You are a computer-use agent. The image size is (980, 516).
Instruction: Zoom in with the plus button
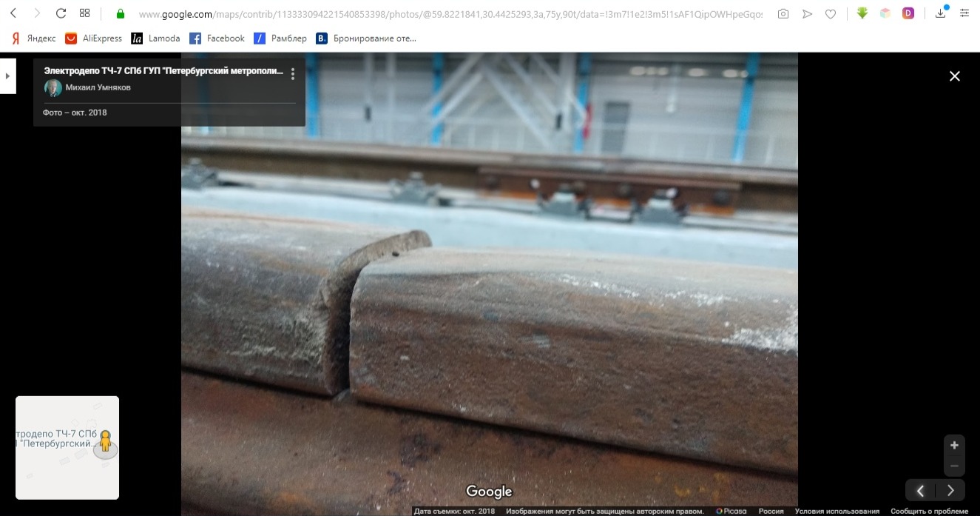(954, 445)
